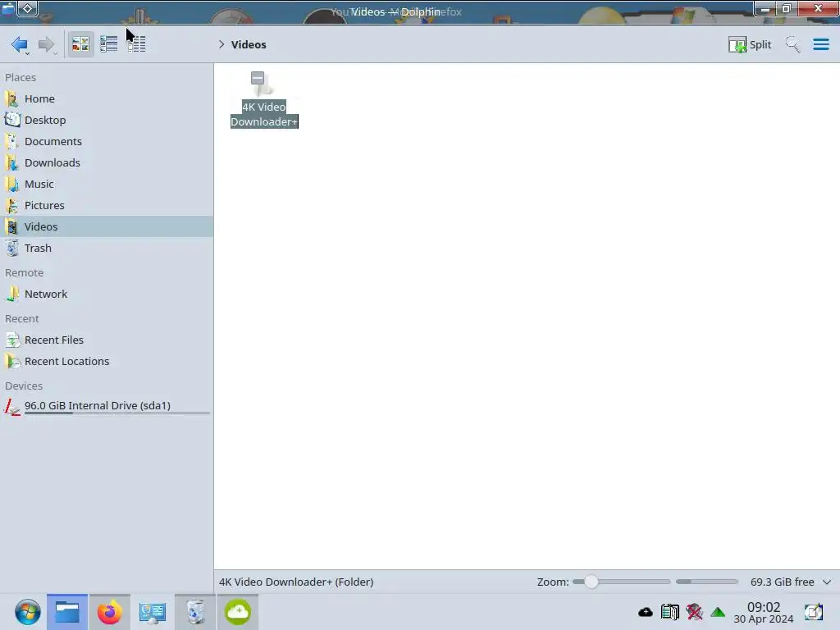Viewport: 840px width, 630px height.
Task: Open Downloads in Places panel
Action: pyautogui.click(x=107, y=163)
